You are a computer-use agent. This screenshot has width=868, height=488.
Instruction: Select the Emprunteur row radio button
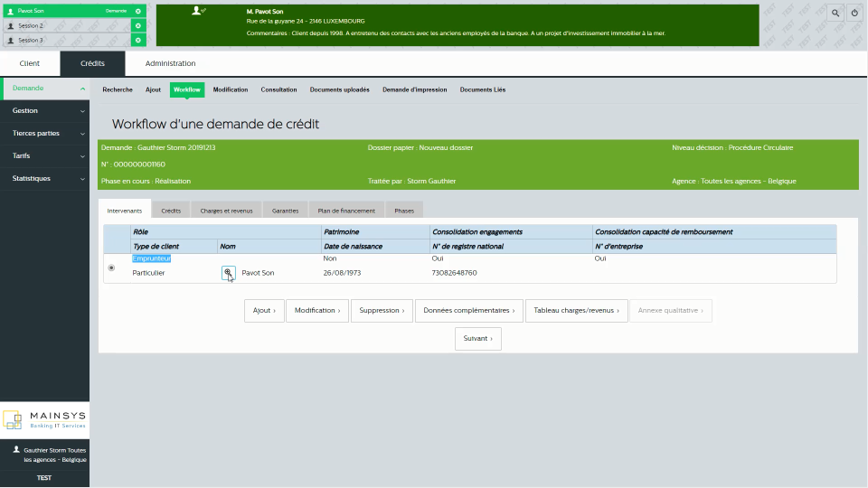click(x=111, y=267)
